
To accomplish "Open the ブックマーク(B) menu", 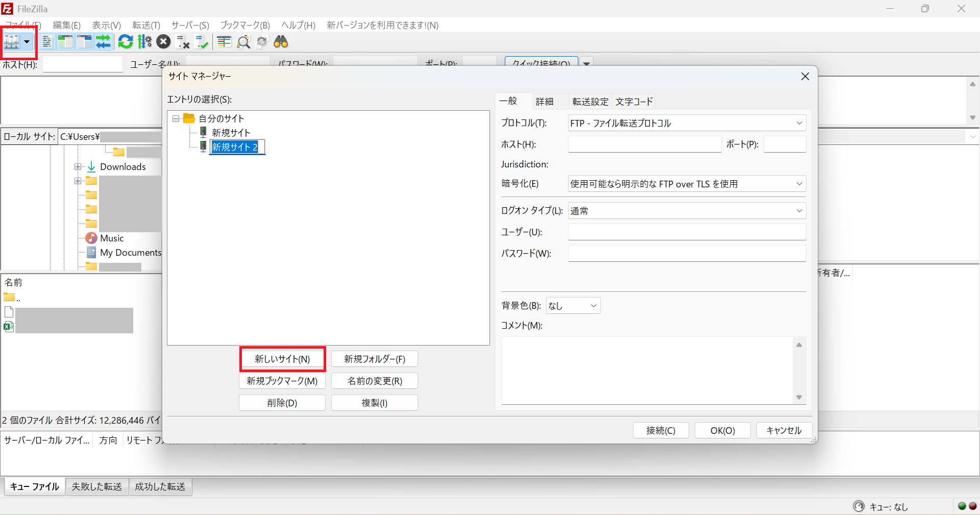I will pyautogui.click(x=245, y=25).
